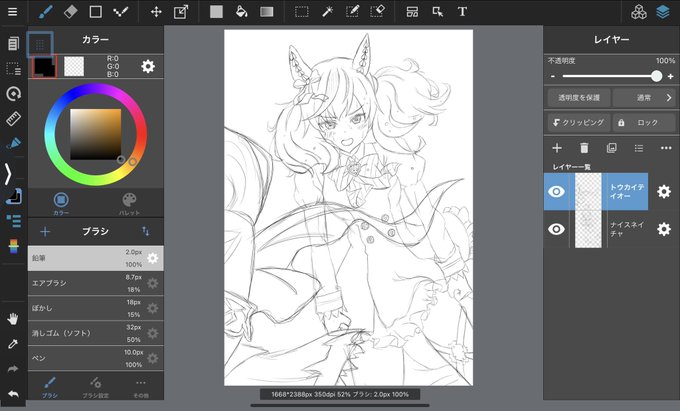Toggle クリッピング clipping
The image size is (680, 411).
coord(579,123)
